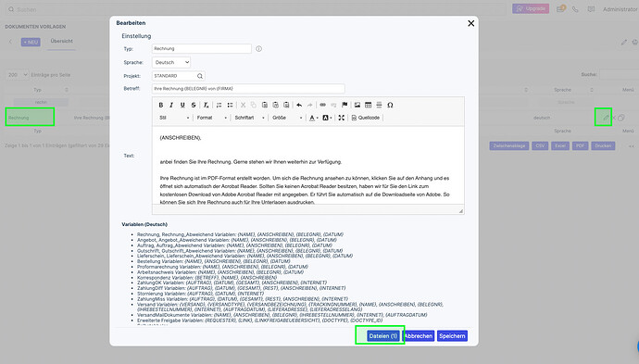Toggle bold formatting in the editor
639x364 pixels.
pyautogui.click(x=161, y=106)
